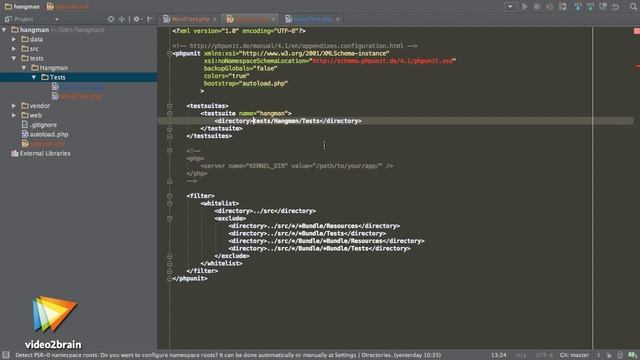This screenshot has width=640, height=360.
Task: Click the Tests folder row
Action: [78, 77]
